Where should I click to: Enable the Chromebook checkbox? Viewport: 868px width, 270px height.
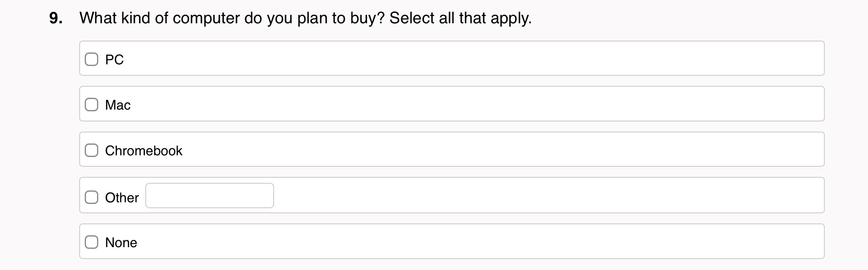92,150
